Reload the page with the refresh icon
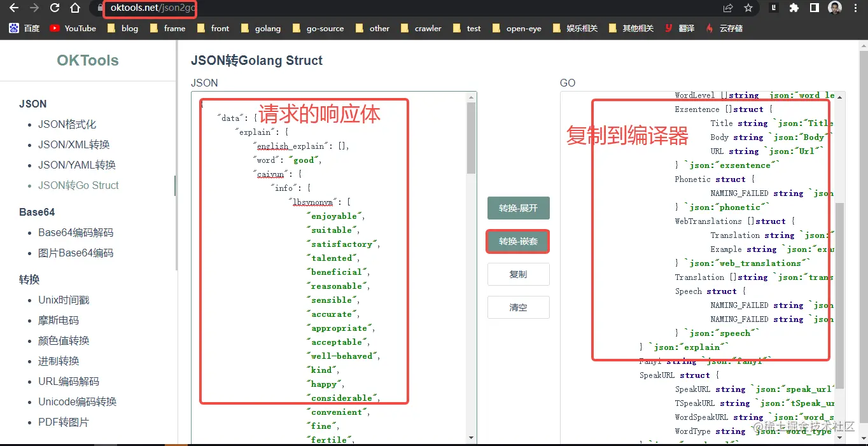 55,8
